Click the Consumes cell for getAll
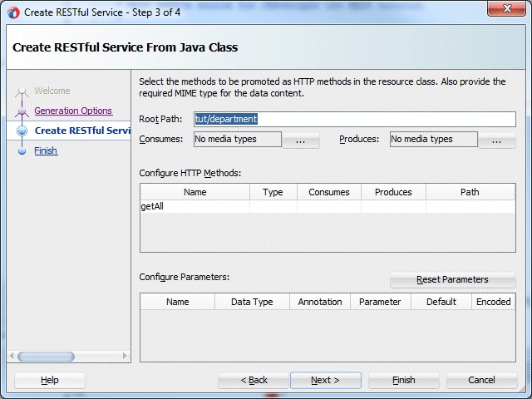 [329, 206]
